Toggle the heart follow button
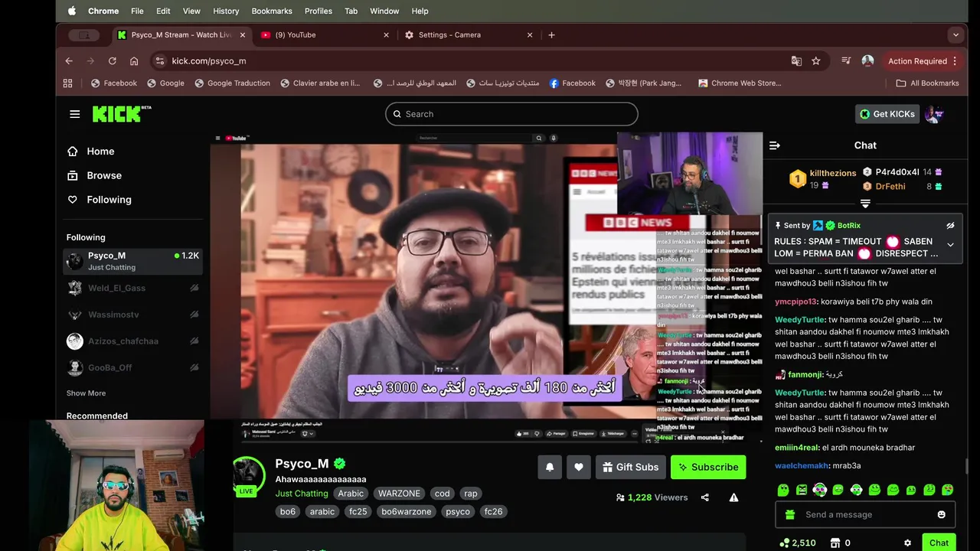This screenshot has height=551, width=980. pyautogui.click(x=579, y=467)
